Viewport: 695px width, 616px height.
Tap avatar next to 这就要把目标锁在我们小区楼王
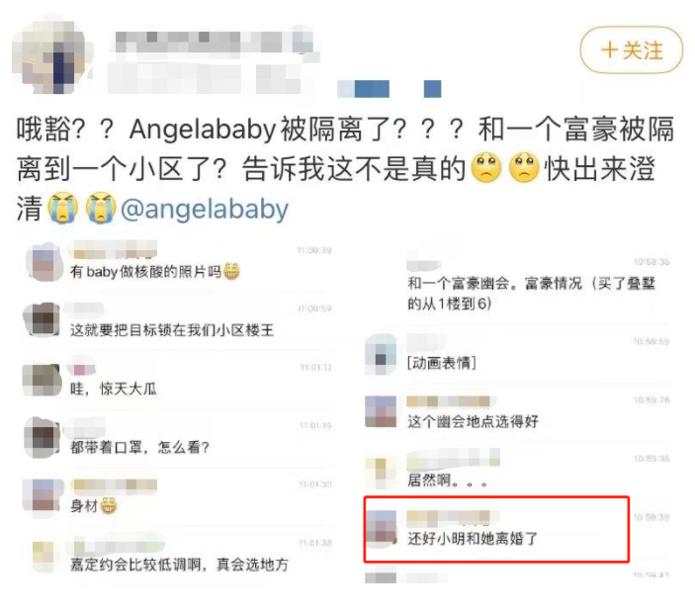point(42,319)
